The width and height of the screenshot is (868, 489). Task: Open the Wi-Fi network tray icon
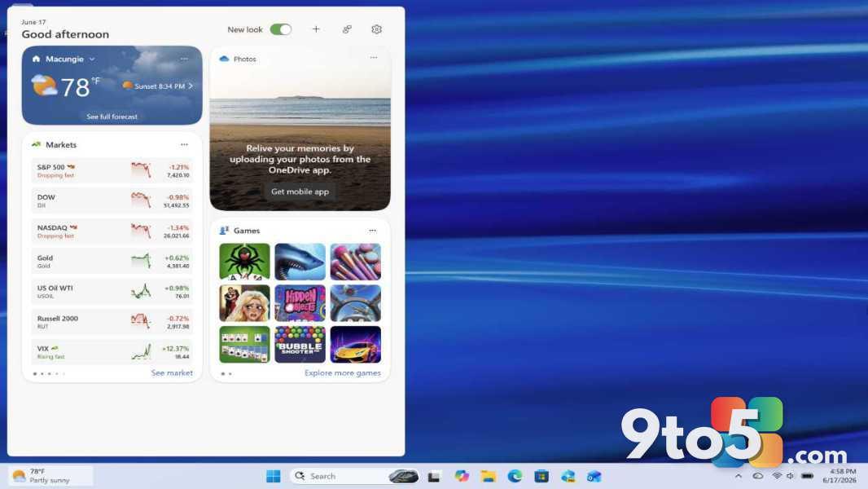tap(778, 476)
